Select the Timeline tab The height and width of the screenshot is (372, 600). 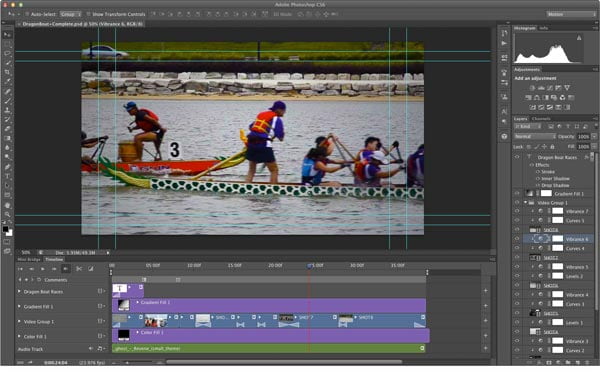(54, 259)
